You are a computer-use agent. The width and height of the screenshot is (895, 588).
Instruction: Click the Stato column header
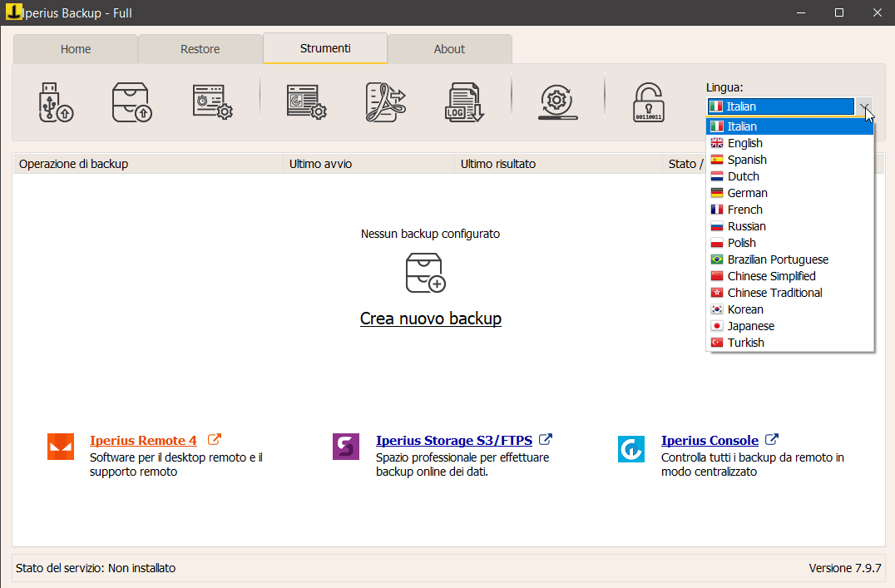tap(685, 164)
